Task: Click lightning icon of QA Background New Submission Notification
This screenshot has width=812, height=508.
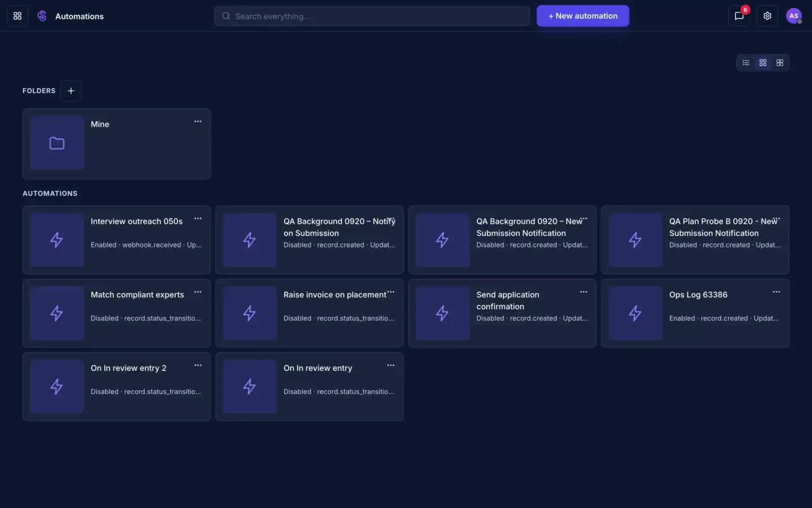Action: point(443,240)
